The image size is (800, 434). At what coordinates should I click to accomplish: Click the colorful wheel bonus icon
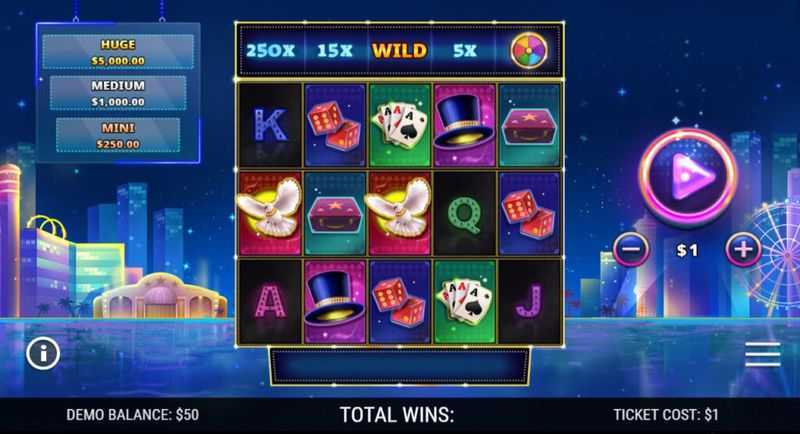pyautogui.click(x=529, y=50)
